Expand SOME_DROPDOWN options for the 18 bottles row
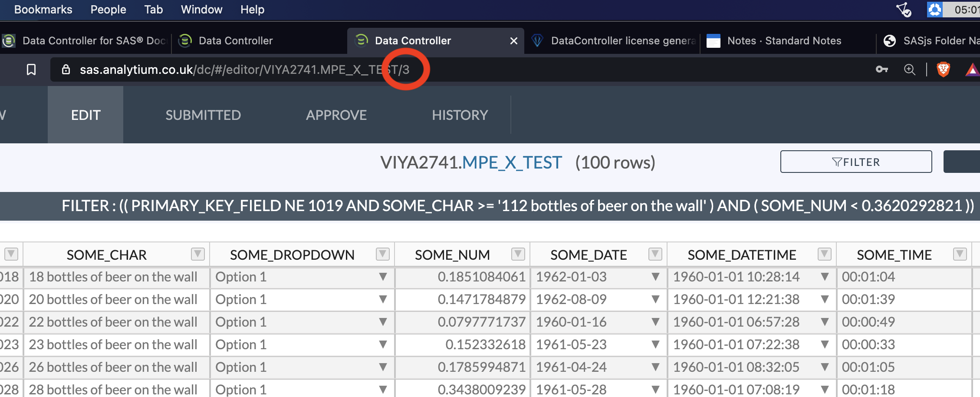Screen dimensions: 980x397 pyautogui.click(x=383, y=277)
